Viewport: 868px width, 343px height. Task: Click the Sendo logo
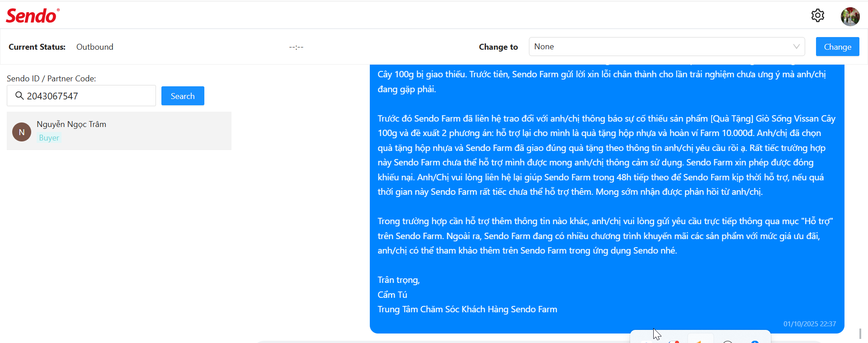[33, 16]
